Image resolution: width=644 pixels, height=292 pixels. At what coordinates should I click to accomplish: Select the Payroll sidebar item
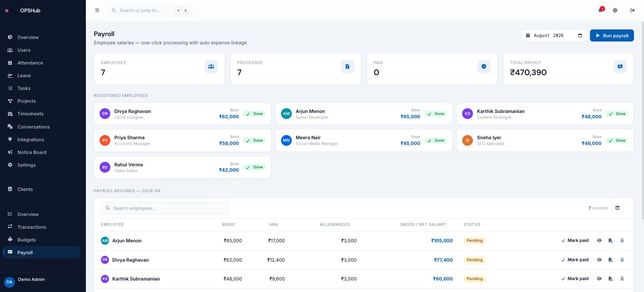[x=42, y=253]
